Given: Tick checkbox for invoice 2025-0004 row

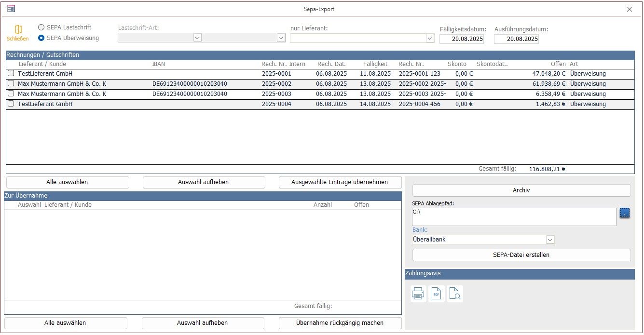Looking at the screenshot, I should pyautogui.click(x=11, y=104).
